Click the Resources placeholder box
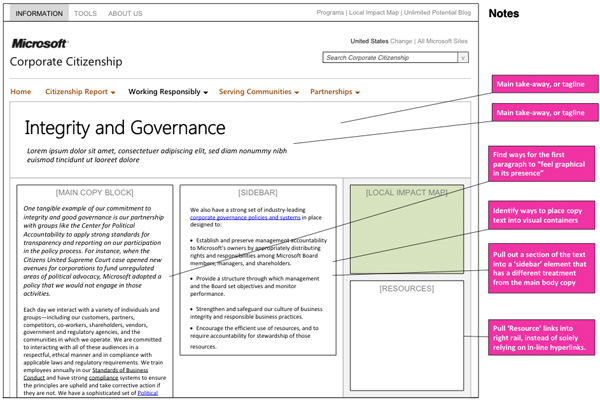Screen dimensions: 600x402 [407, 335]
